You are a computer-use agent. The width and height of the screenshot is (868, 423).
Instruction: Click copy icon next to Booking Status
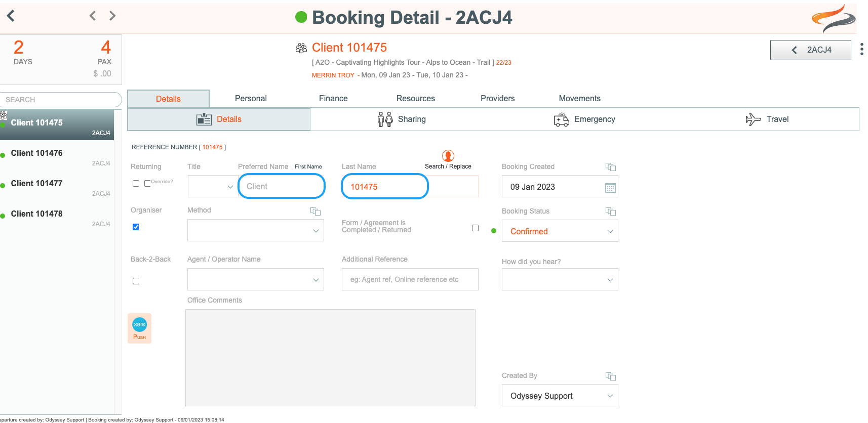[x=611, y=211]
